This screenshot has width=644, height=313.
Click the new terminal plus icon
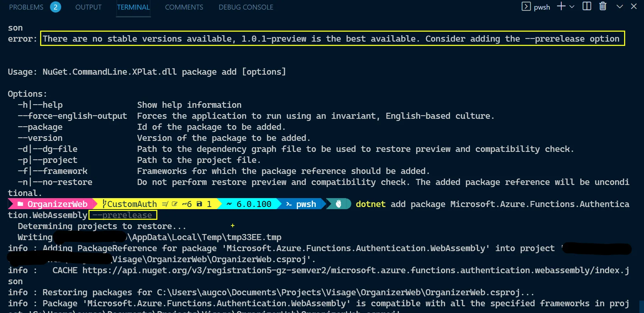point(561,6)
